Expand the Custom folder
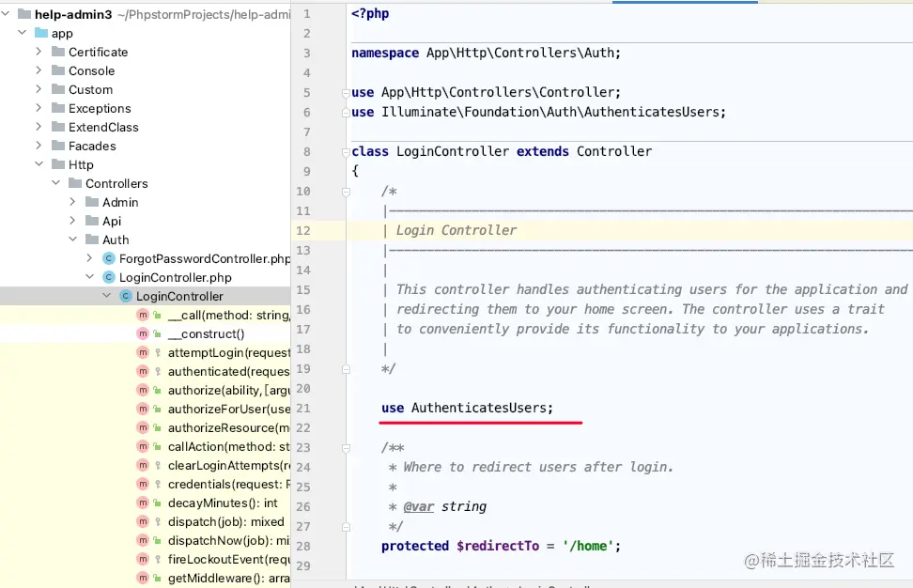Viewport: 913px width, 588px height. point(39,89)
